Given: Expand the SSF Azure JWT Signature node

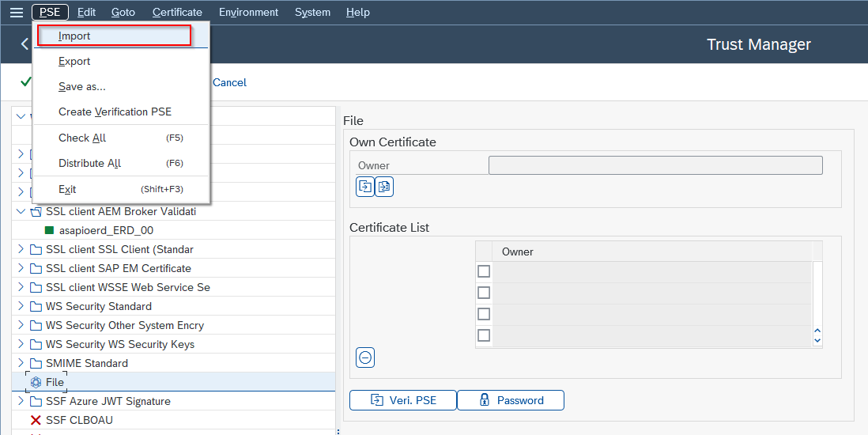Looking at the screenshot, I should [21, 401].
